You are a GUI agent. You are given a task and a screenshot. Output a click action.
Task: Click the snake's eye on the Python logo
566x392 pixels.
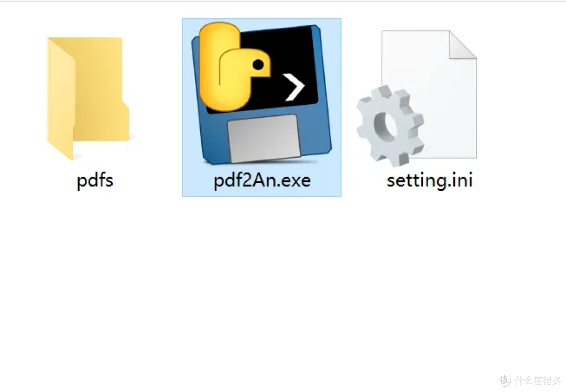click(258, 65)
